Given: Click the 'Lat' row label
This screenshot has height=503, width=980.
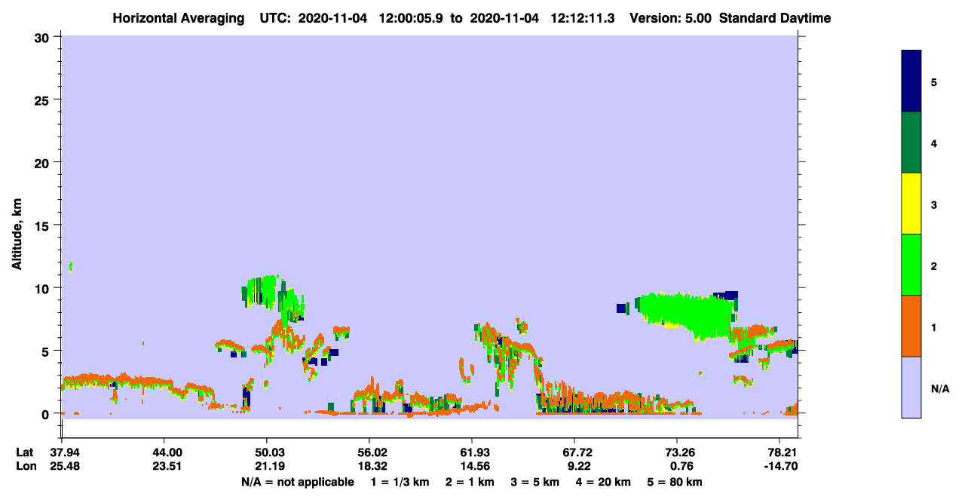Looking at the screenshot, I should tap(25, 452).
